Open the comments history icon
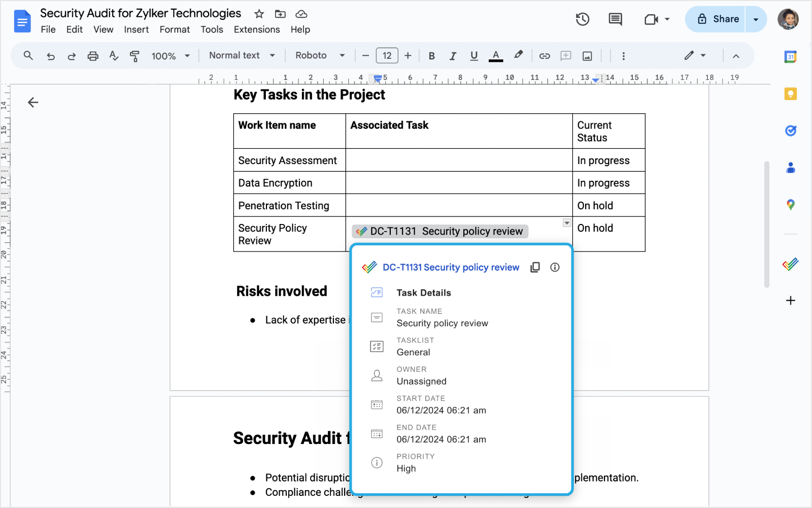Screen dimensions: 812x508 pos(616,19)
